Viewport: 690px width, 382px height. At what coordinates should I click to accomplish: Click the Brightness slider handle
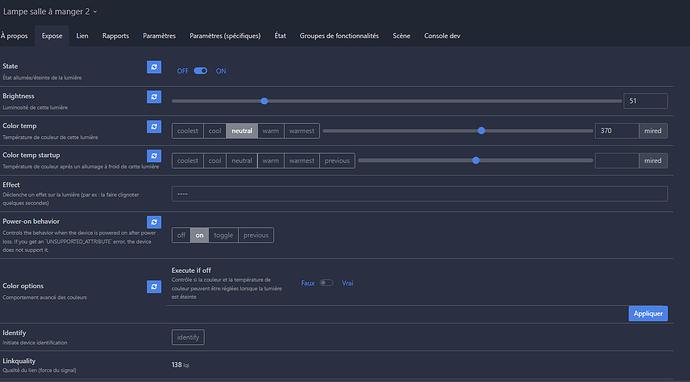(x=264, y=101)
